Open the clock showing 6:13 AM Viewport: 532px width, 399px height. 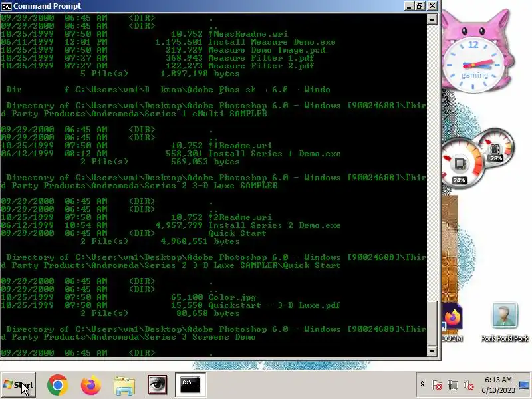point(498,385)
